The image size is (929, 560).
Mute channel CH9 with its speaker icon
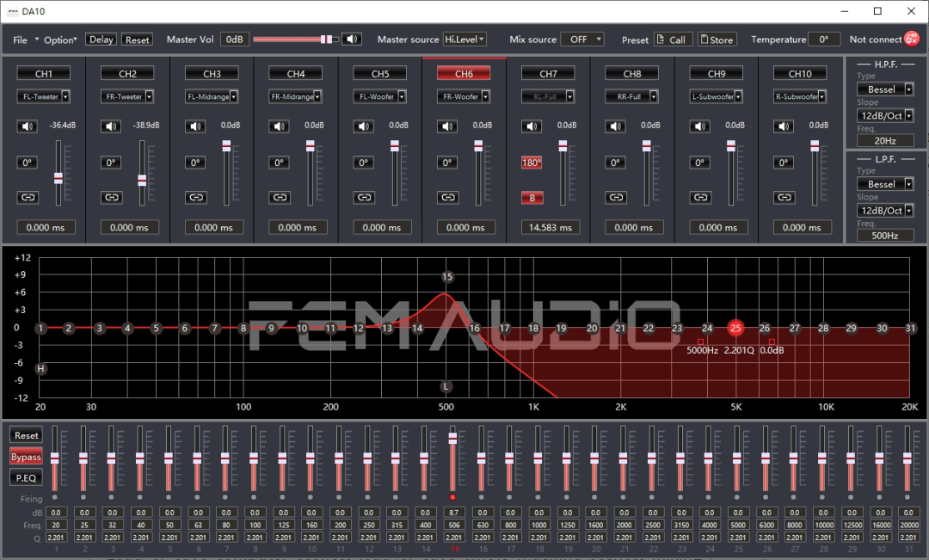(x=699, y=126)
